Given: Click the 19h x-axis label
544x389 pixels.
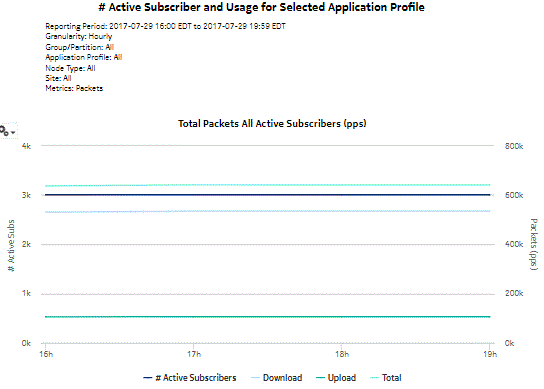Looking at the screenshot, I should pos(490,354).
